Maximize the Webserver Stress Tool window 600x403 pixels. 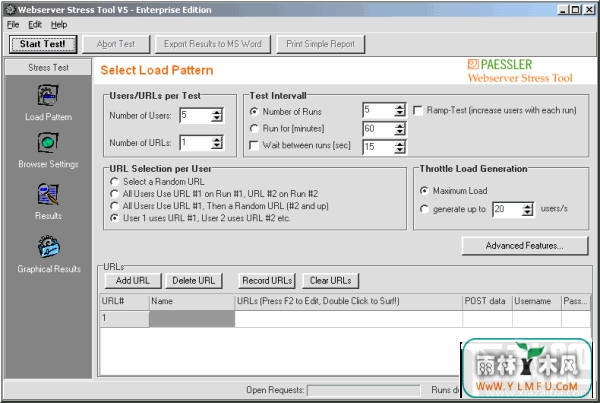point(575,10)
